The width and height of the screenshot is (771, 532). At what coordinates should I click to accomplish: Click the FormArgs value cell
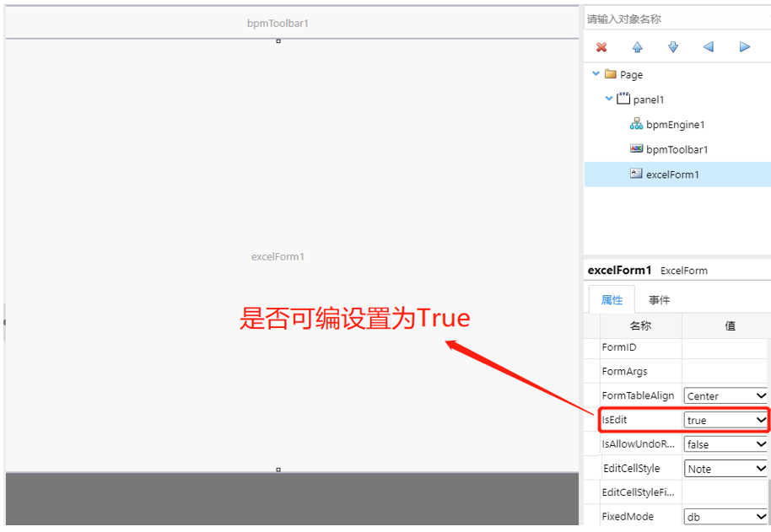(x=725, y=371)
